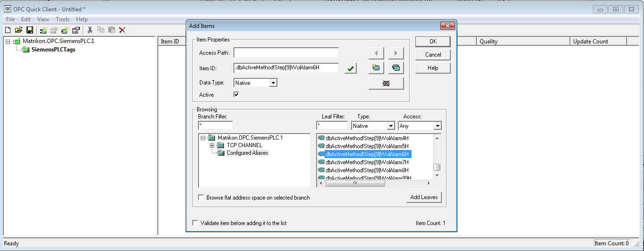Open the Data Type dropdown
The width and height of the screenshot is (644, 251).
pos(273,83)
